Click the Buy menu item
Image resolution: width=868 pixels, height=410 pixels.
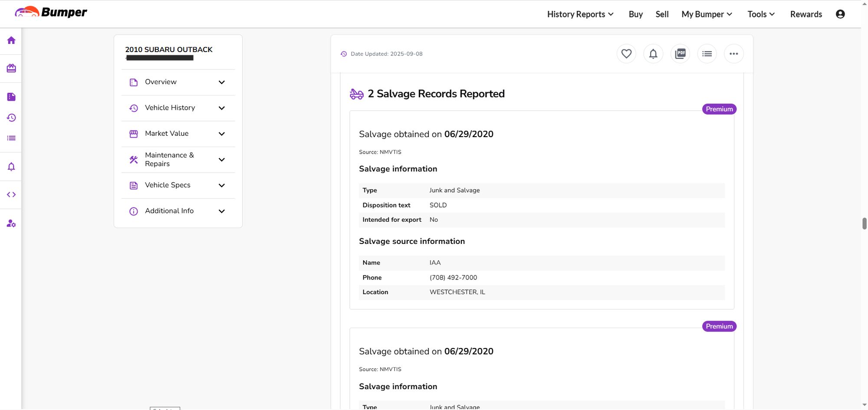(x=635, y=14)
